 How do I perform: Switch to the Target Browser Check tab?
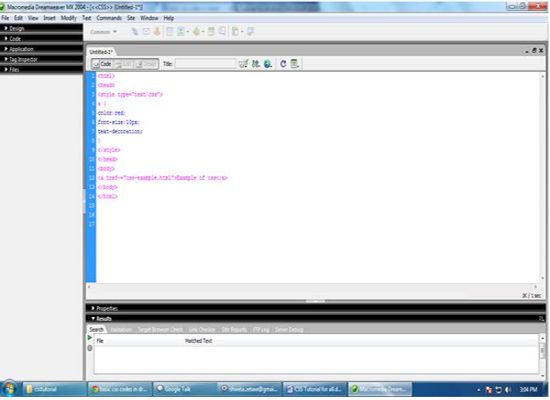coord(160,329)
